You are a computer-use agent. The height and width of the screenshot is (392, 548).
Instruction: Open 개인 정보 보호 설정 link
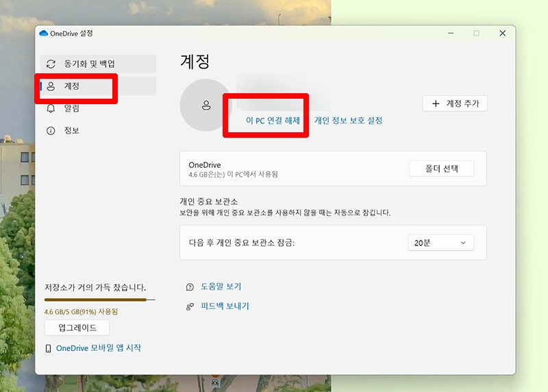point(348,121)
